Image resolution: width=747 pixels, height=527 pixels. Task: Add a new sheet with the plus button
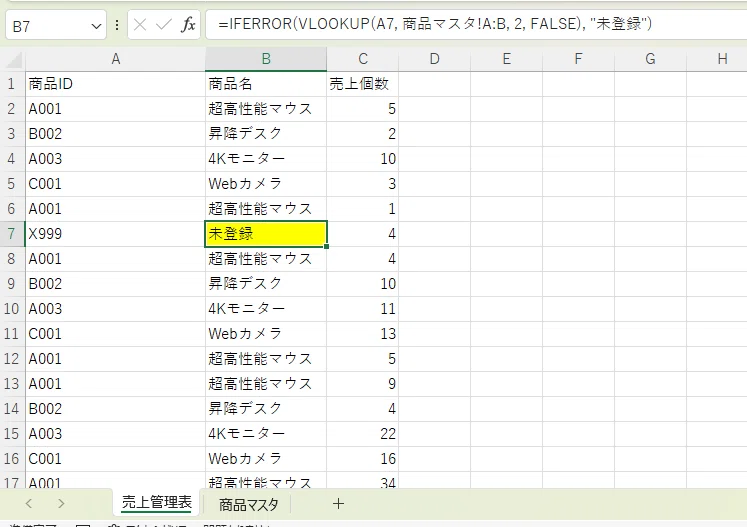click(x=338, y=504)
